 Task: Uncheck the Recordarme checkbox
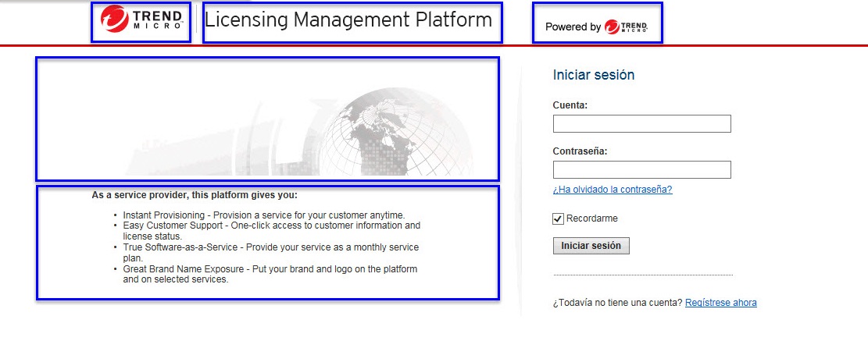pyautogui.click(x=558, y=218)
